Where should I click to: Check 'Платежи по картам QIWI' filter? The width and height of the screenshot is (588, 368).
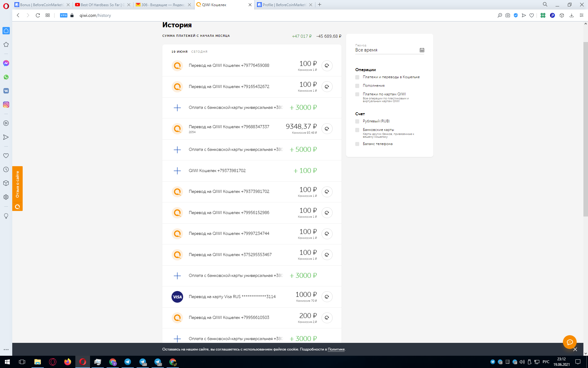357,94
